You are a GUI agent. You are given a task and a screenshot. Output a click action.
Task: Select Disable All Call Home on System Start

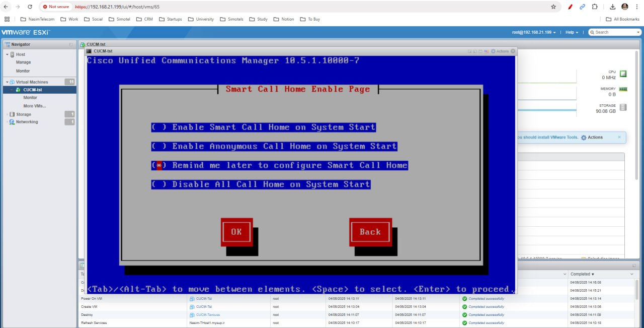[x=261, y=184]
